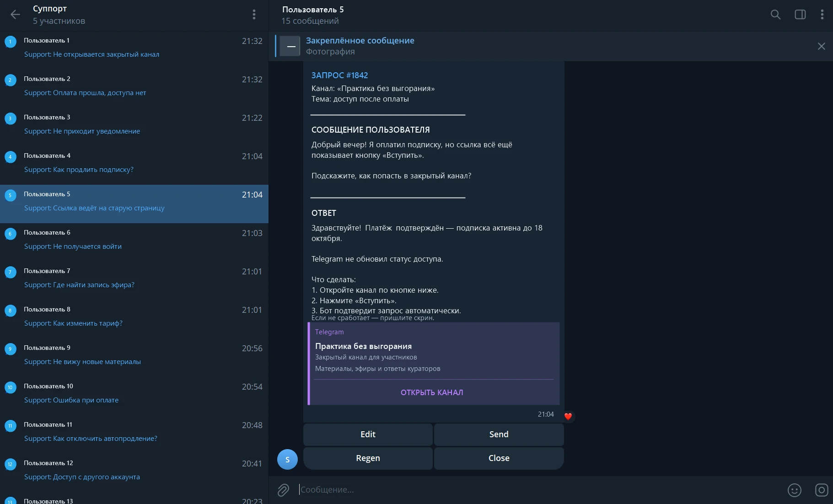The image size is (833, 504).
Task: Click the '15 сообщений' subtitle
Action: click(x=310, y=21)
